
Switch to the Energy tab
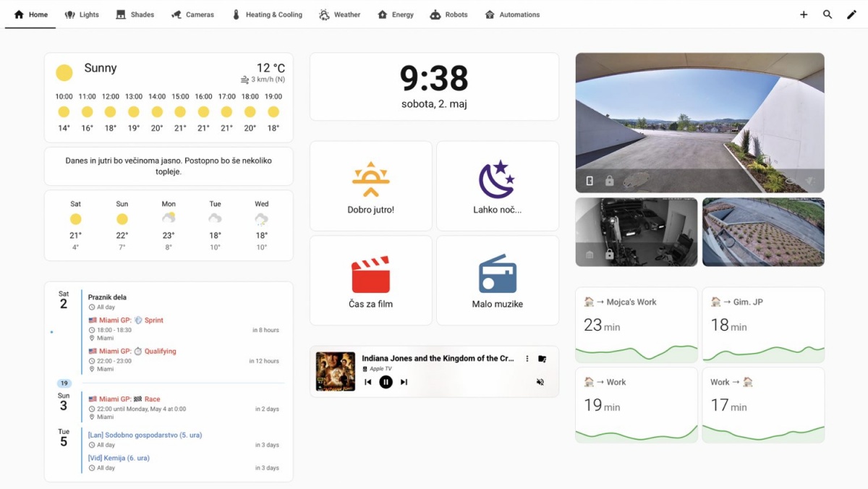point(396,14)
